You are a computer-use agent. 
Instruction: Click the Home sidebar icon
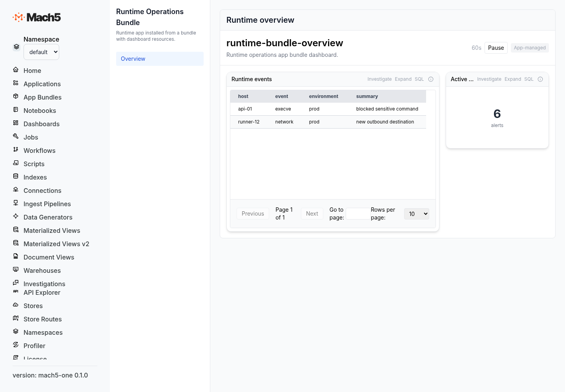point(16,70)
